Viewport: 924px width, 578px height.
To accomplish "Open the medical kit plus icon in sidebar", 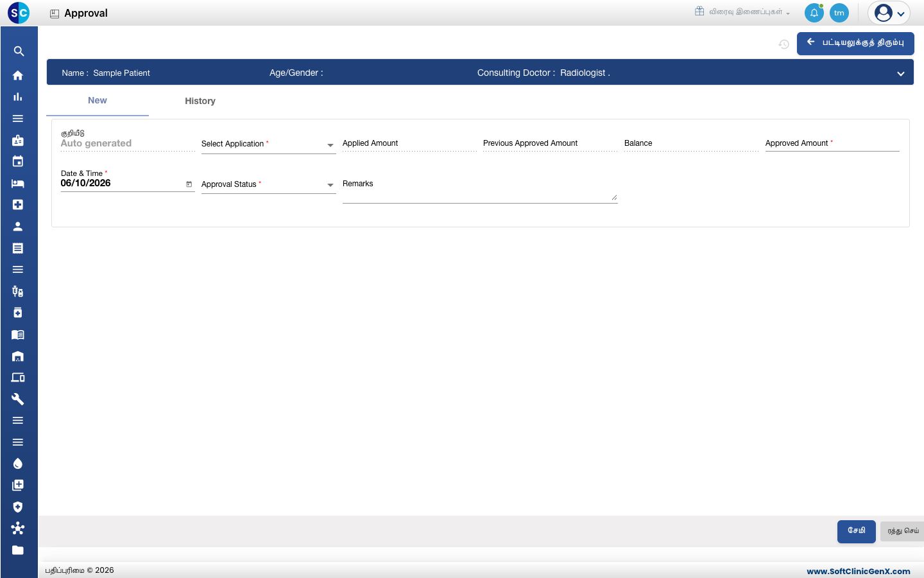I will (18, 205).
